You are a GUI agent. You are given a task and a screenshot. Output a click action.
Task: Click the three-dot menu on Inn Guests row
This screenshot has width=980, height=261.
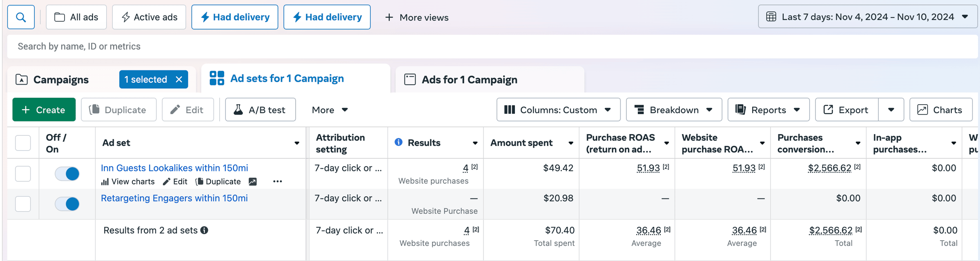point(277,182)
